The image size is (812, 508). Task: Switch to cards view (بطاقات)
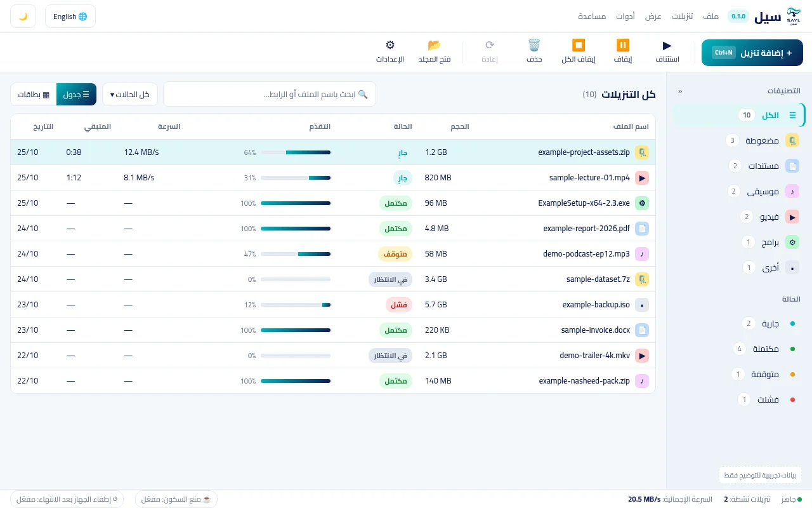point(34,95)
